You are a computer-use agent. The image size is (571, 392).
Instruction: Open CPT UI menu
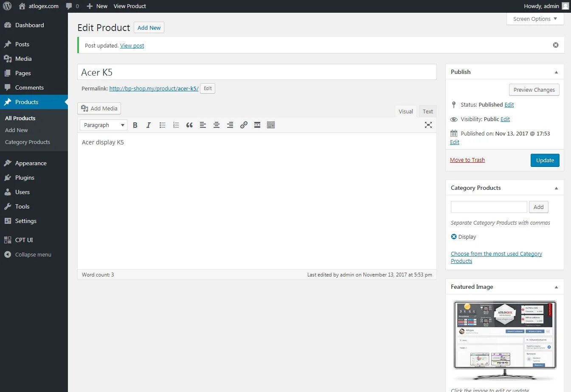[x=34, y=240]
